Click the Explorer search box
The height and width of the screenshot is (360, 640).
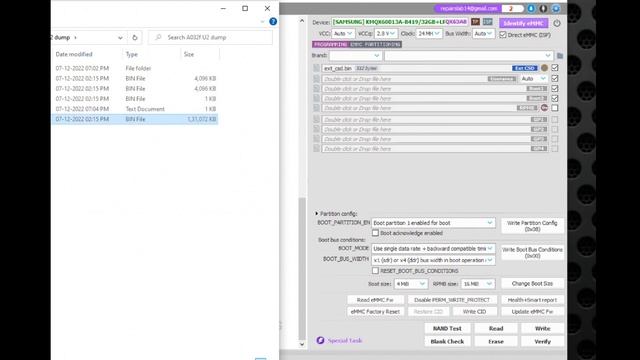[211, 38]
